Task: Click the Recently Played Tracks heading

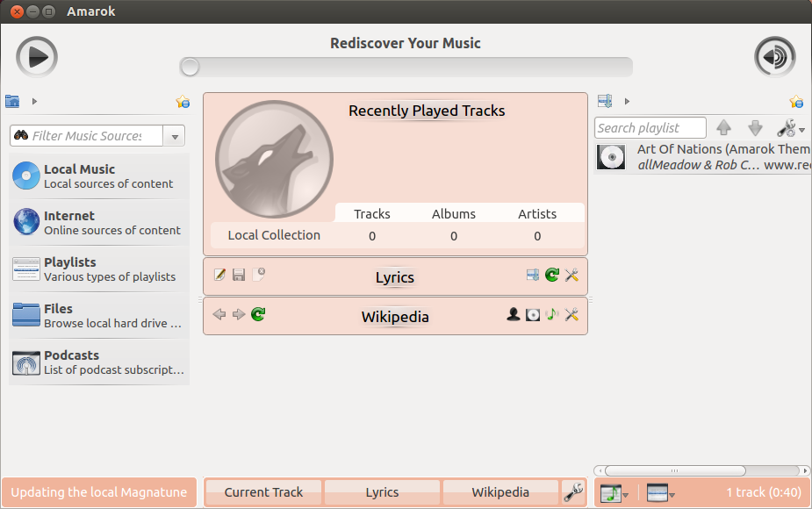Action: click(x=427, y=111)
